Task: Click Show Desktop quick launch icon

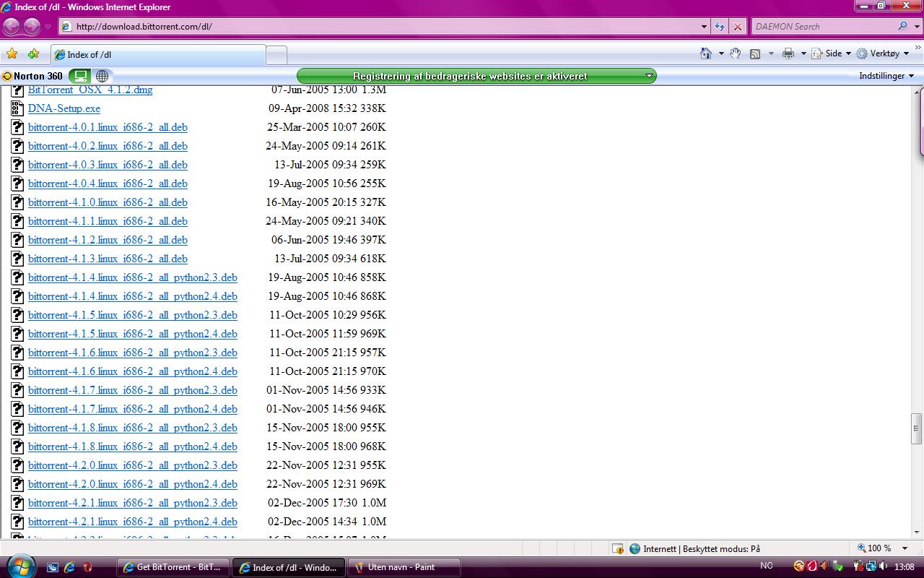Action: click(53, 567)
